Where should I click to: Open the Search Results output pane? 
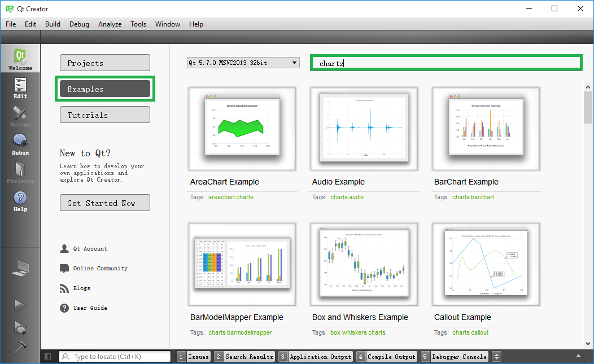pyautogui.click(x=244, y=357)
